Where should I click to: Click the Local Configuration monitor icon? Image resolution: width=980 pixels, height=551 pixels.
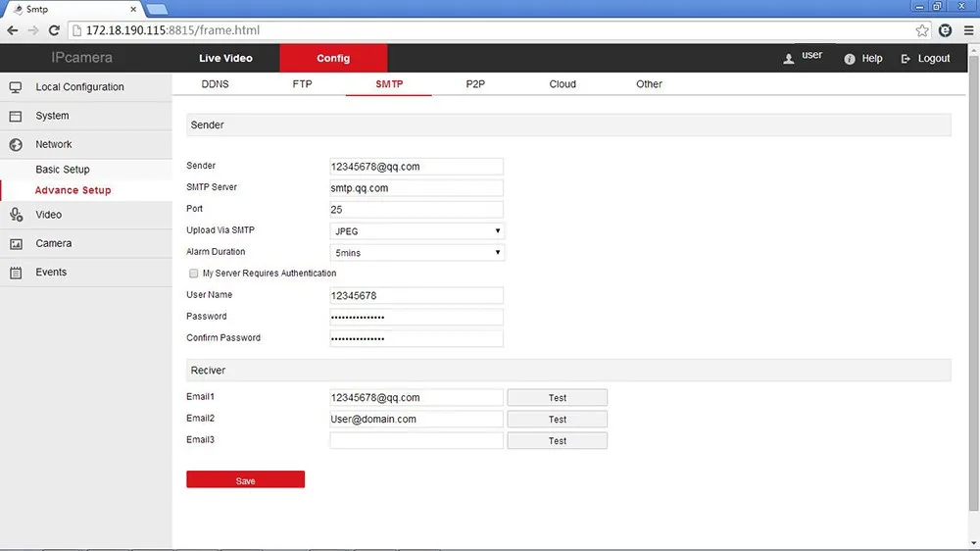(x=16, y=87)
